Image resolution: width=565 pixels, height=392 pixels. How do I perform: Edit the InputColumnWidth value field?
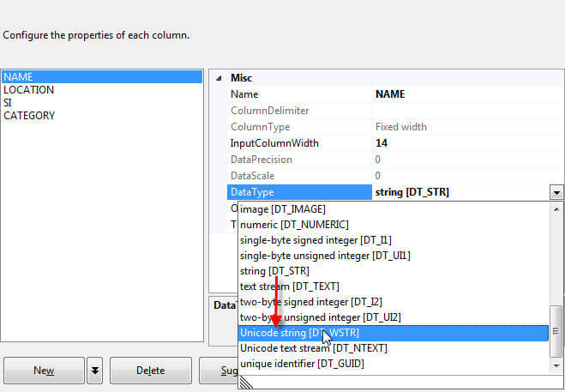[x=463, y=143]
